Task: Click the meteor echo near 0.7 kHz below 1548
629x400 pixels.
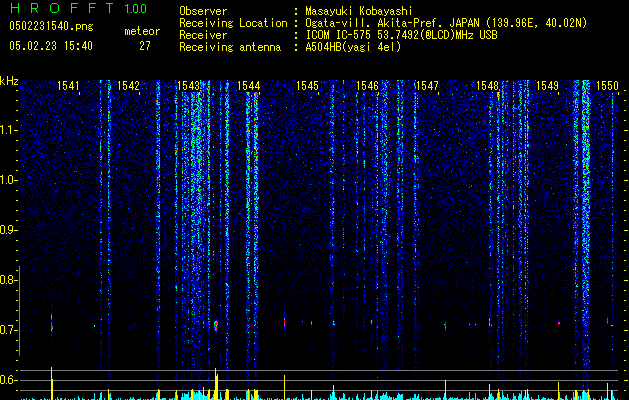Action: coord(489,322)
